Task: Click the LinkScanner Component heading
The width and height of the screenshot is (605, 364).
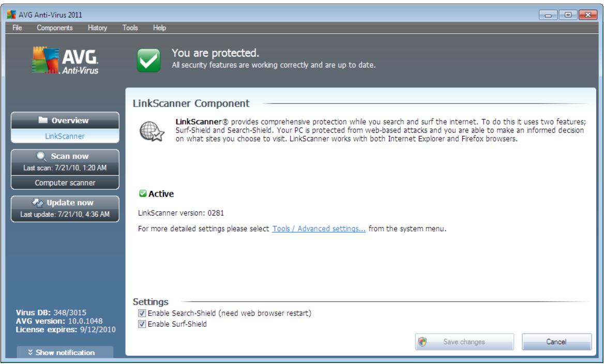Action: [x=191, y=103]
